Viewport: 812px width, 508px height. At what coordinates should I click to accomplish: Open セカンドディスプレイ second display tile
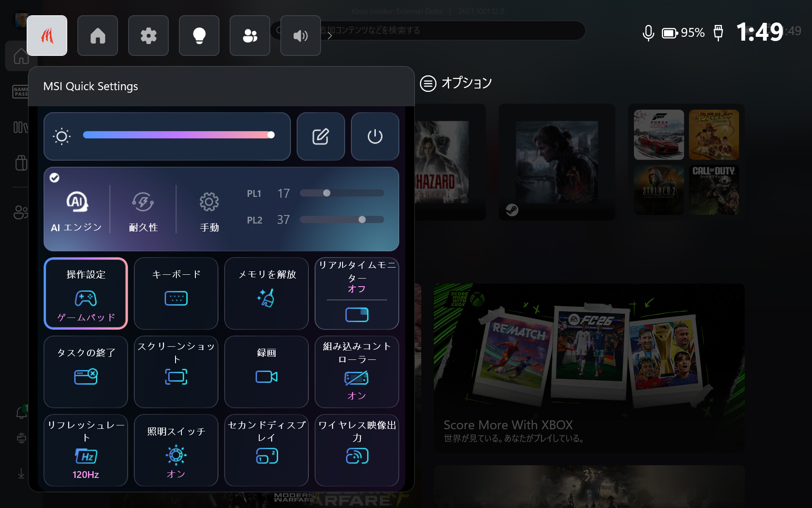(x=266, y=450)
